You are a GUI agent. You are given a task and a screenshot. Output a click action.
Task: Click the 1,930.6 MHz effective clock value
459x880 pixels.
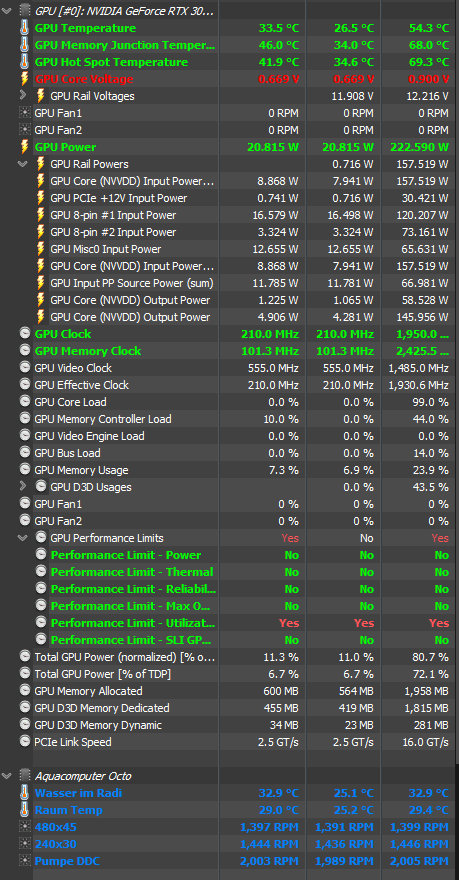tap(419, 385)
